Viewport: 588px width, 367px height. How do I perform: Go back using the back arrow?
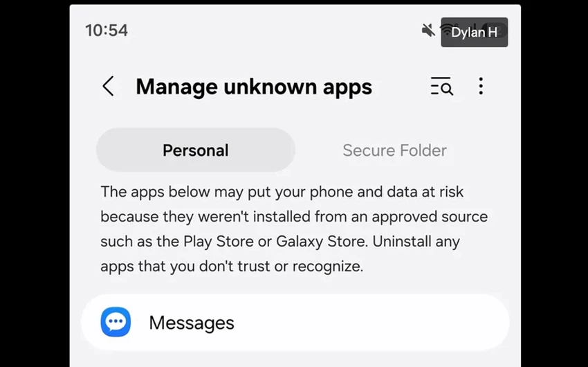coord(108,87)
